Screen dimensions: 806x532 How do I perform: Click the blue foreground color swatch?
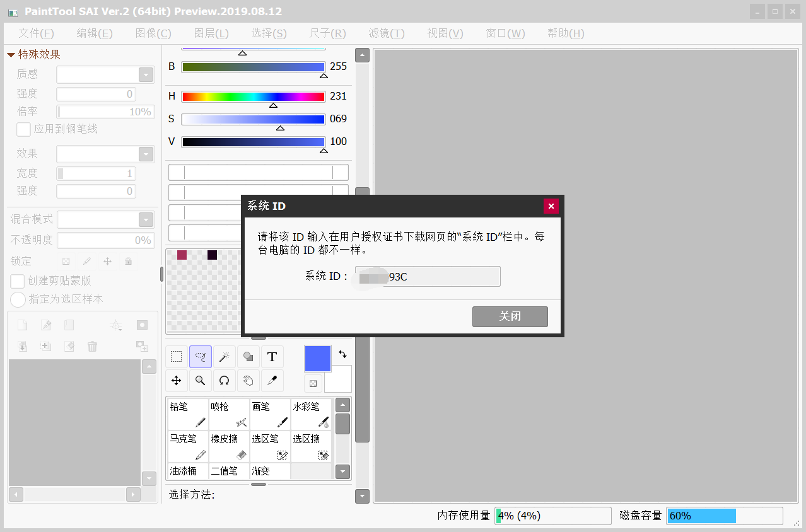(318, 358)
